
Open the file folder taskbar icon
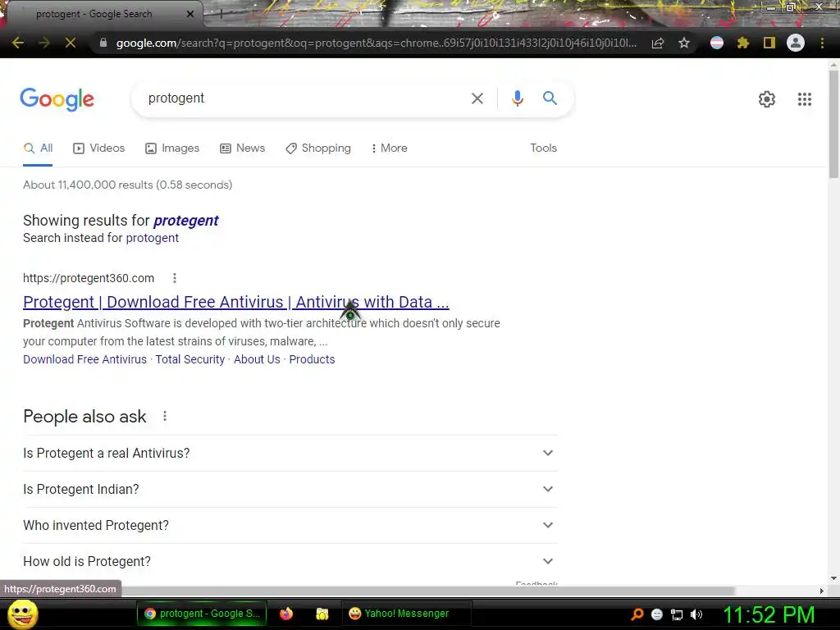(322, 614)
